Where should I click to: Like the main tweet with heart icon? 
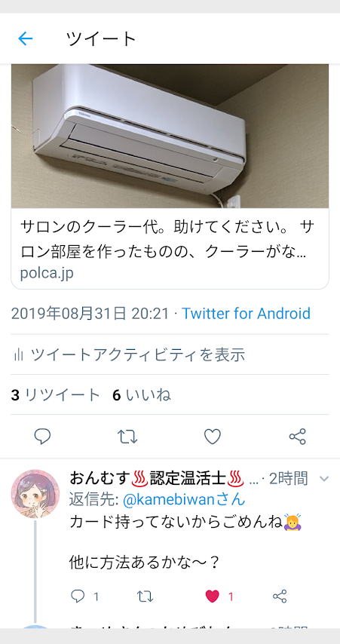[x=213, y=436]
